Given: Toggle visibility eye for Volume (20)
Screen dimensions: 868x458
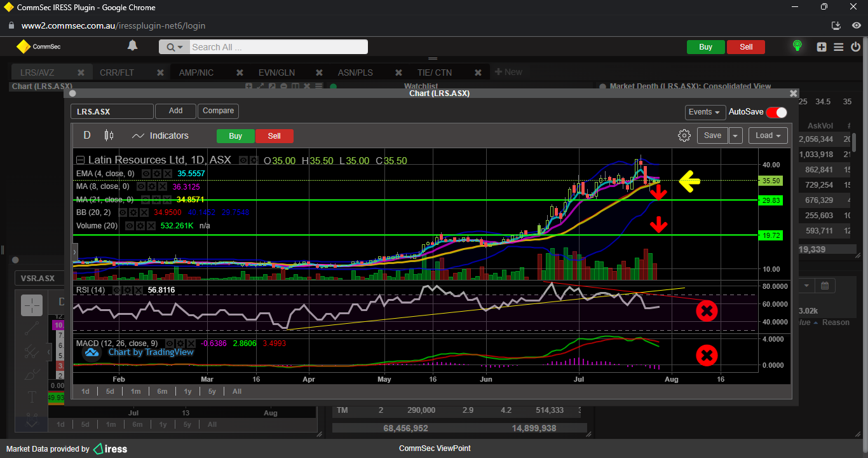Looking at the screenshot, I should tap(130, 226).
